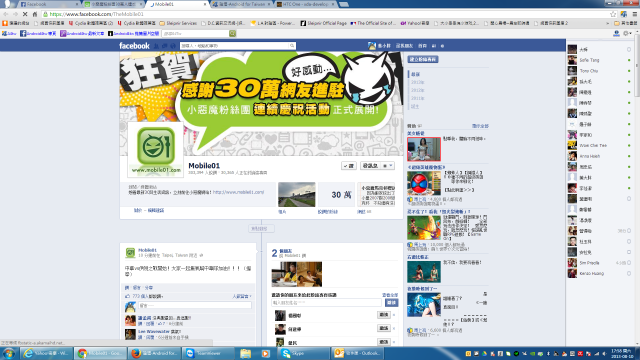Open the photos thumbnail of the riverside road

coord(297,195)
